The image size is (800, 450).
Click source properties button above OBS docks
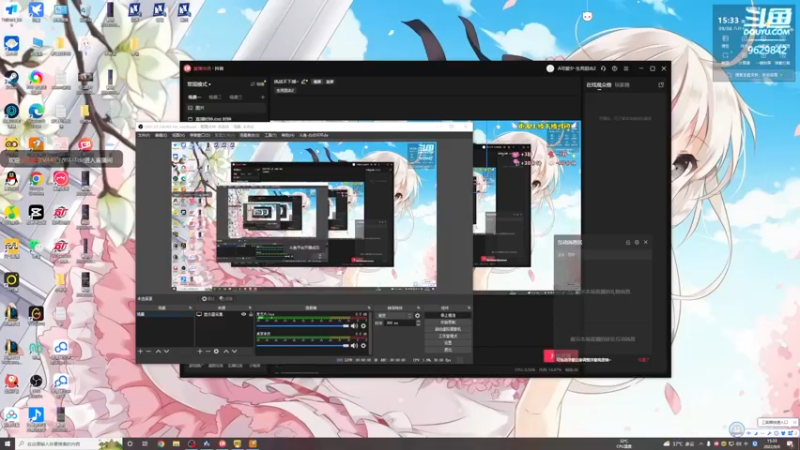pos(208,298)
